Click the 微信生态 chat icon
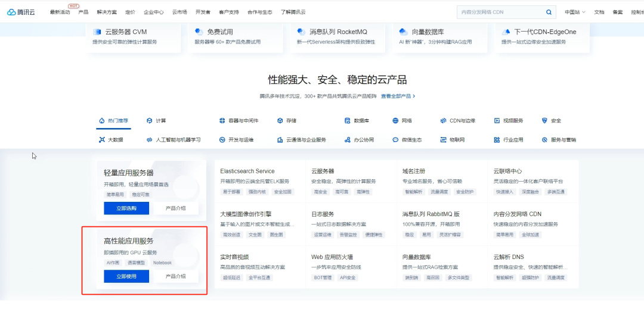Image resolution: width=644 pixels, height=315 pixels. click(395, 139)
